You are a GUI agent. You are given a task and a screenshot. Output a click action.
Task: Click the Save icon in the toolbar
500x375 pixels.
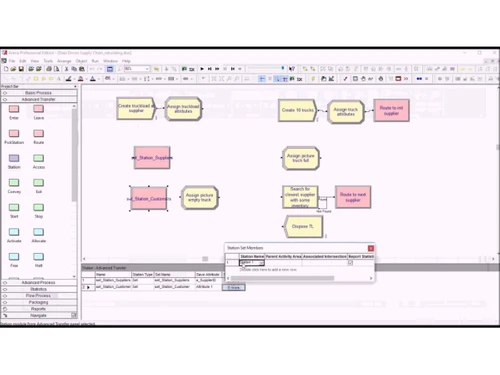tap(21, 69)
